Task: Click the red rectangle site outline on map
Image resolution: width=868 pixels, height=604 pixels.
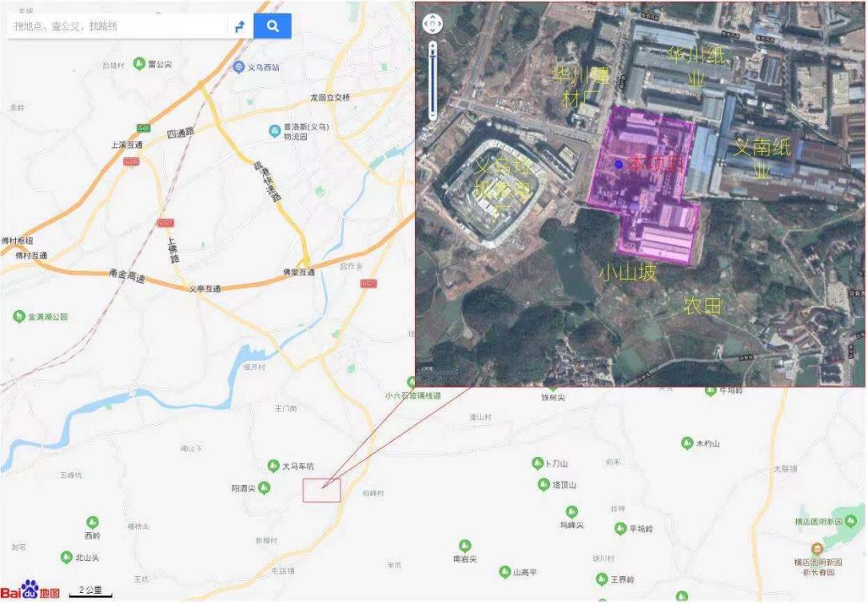Action: pyautogui.click(x=321, y=491)
